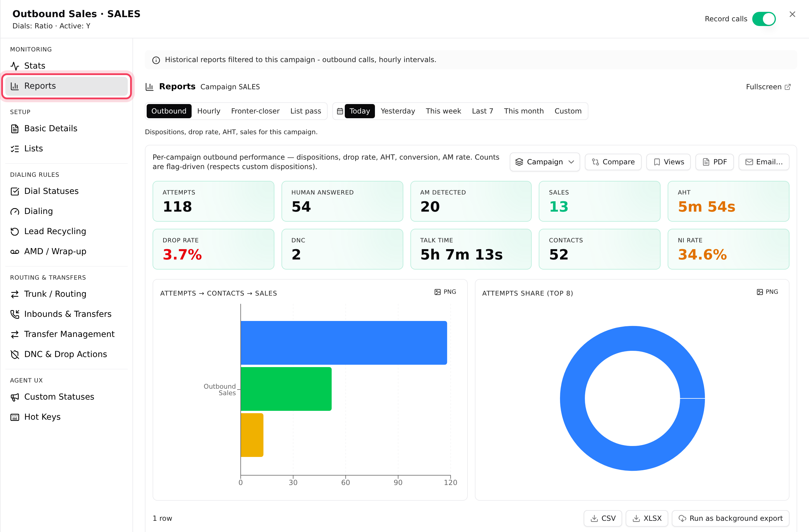Save Attempts Share chart as PNG

pos(767,292)
